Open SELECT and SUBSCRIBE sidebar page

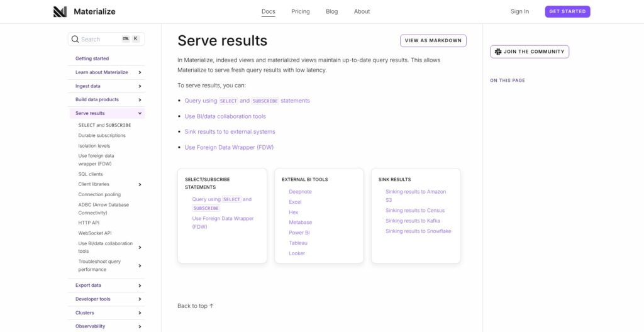[x=105, y=125]
